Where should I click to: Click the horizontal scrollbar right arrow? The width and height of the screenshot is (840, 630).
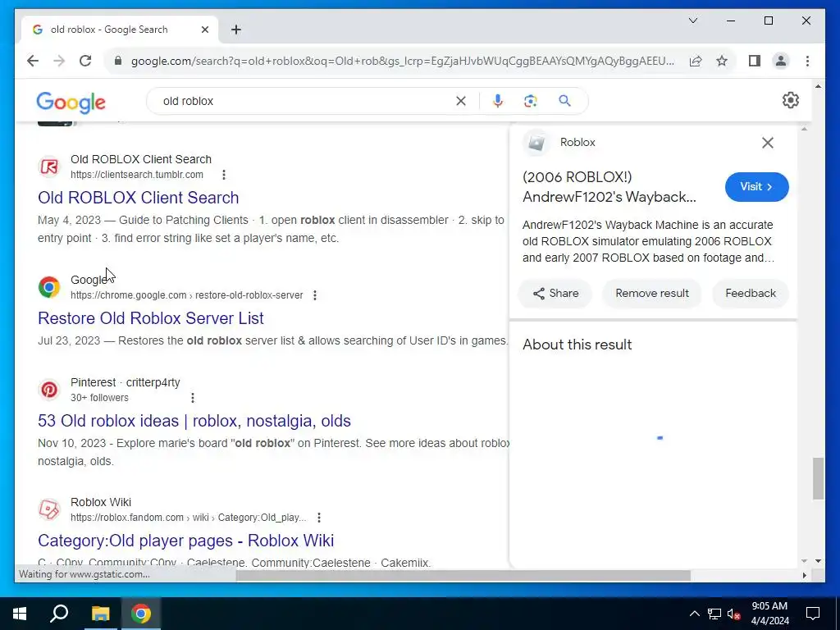coord(804,575)
